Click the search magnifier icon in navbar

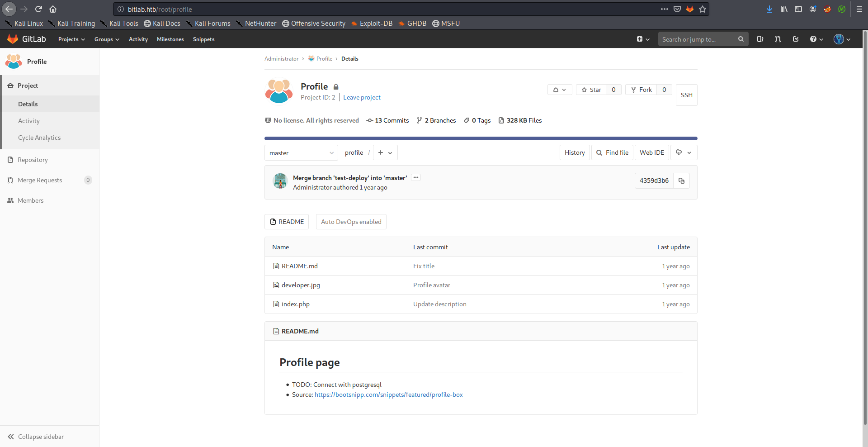[741, 39]
